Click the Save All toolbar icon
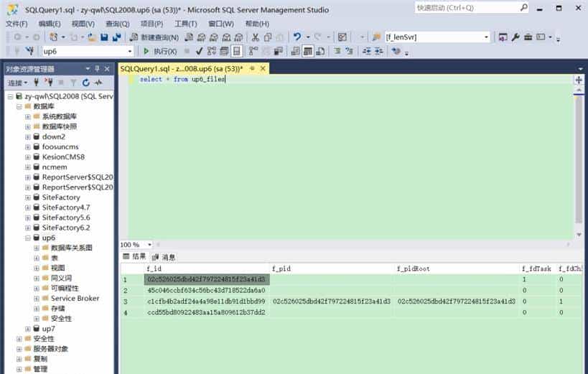The width and height of the screenshot is (588, 374). point(116,37)
